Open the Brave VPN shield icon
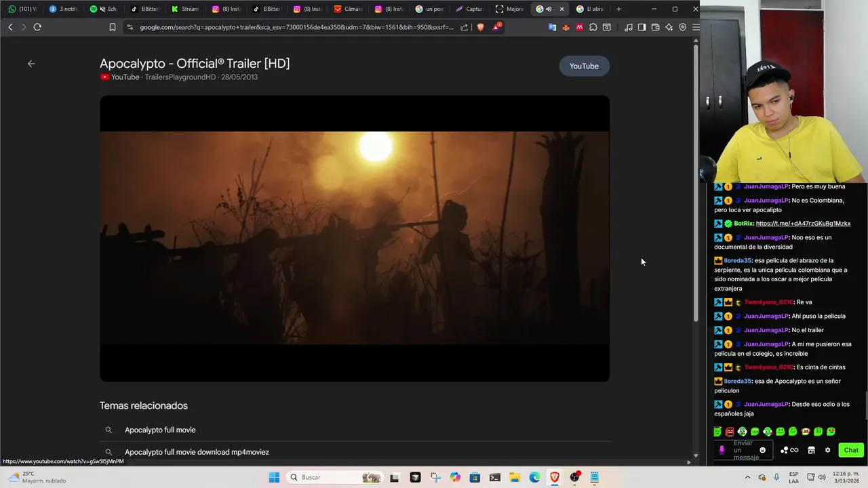 pyautogui.click(x=683, y=27)
